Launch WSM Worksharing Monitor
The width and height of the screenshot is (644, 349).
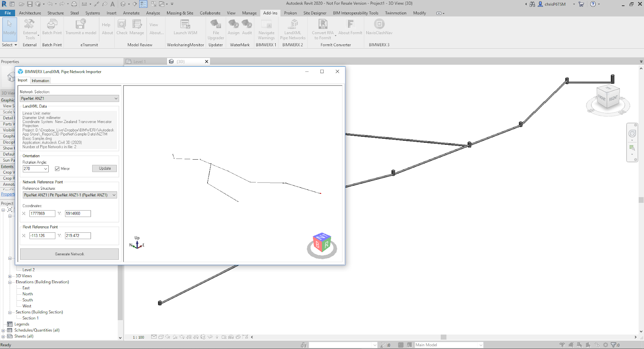coord(185,27)
